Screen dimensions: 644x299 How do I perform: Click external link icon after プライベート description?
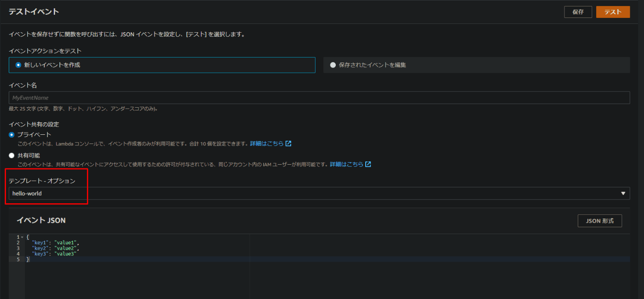click(288, 144)
